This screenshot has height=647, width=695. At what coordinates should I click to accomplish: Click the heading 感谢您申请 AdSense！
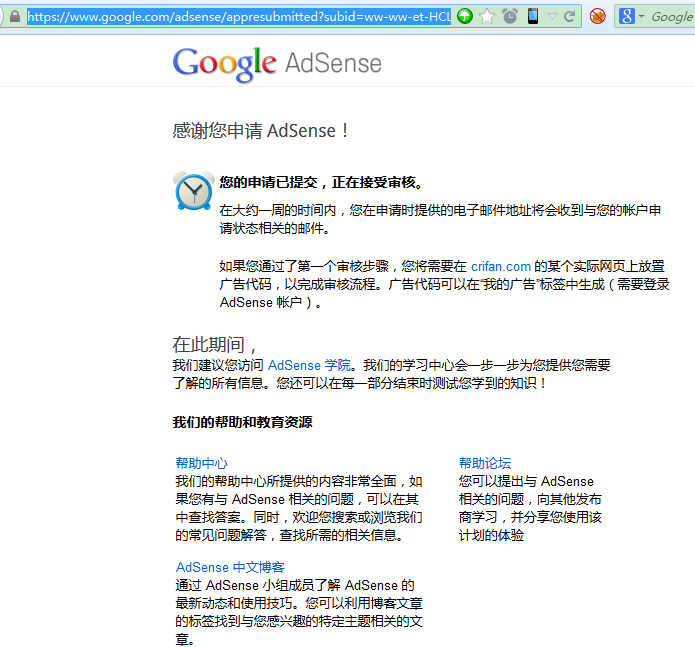pos(261,131)
